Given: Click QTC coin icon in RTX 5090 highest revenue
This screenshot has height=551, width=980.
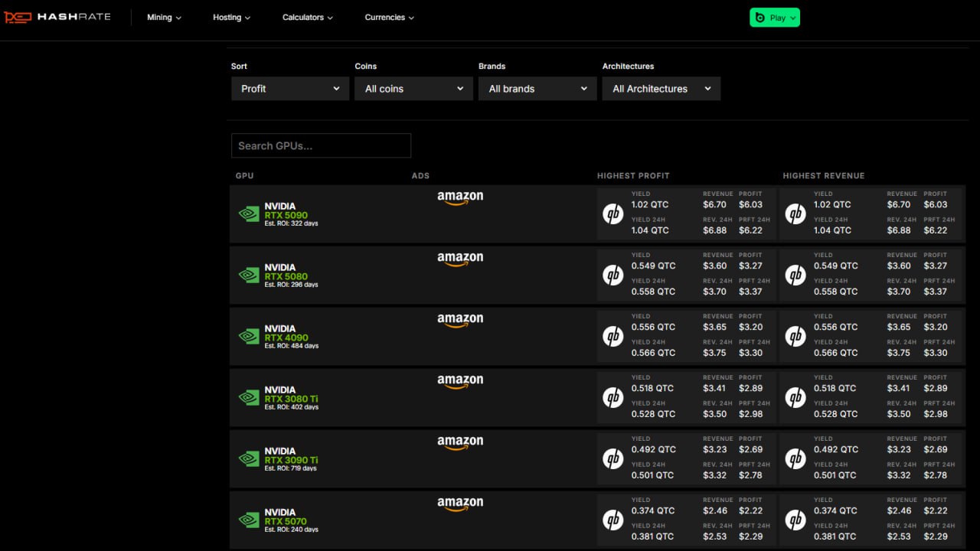Looking at the screenshot, I should pyautogui.click(x=795, y=214).
